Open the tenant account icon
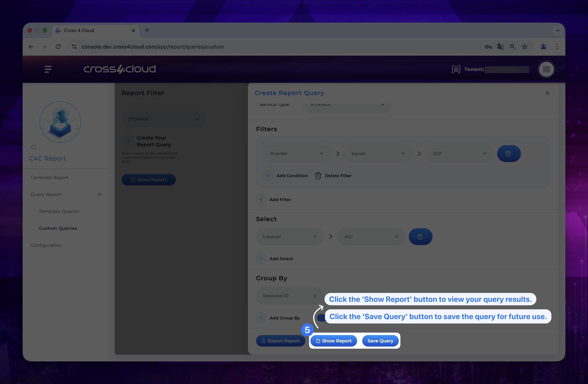Viewport: 588px width, 384px height. pos(456,69)
